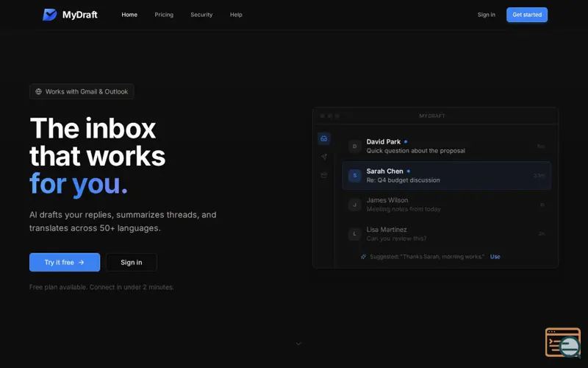Click the sparkle icon beside Suggested reply
Screen dimensions: 588x368
[x=363, y=257]
